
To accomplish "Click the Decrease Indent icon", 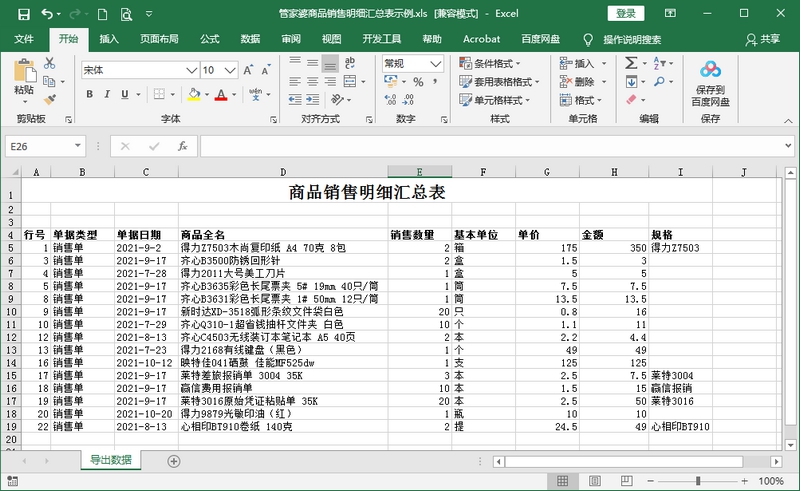I will click(x=295, y=100).
